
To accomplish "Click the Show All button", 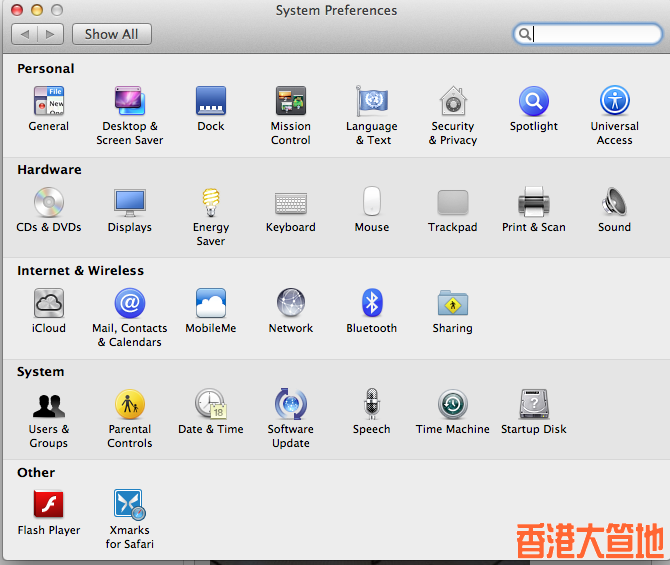I will coord(112,34).
